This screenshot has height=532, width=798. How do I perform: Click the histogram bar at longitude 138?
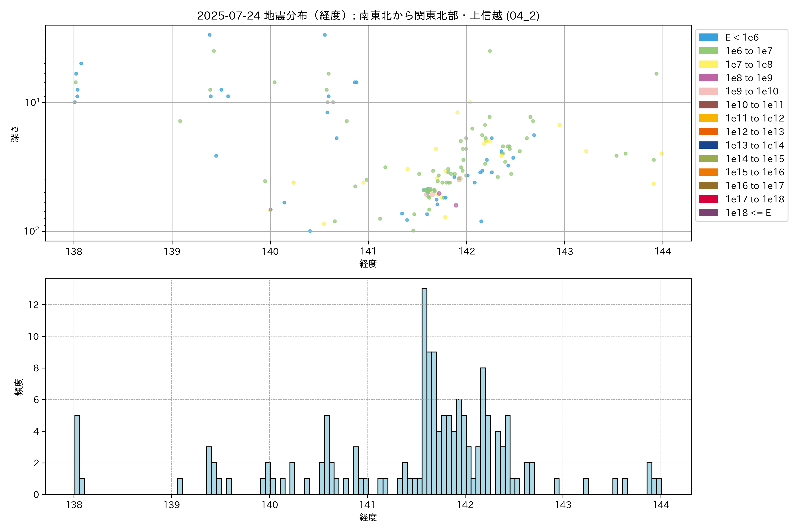coord(77,455)
